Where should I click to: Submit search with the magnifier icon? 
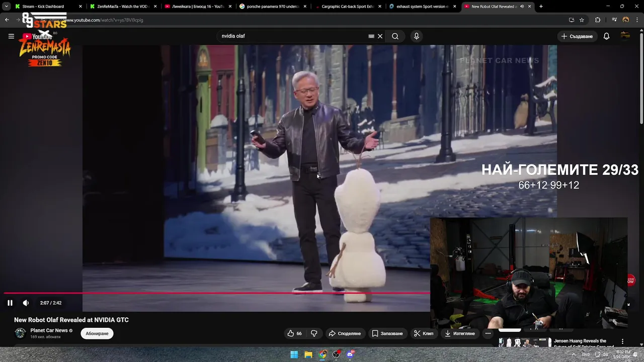(395, 36)
